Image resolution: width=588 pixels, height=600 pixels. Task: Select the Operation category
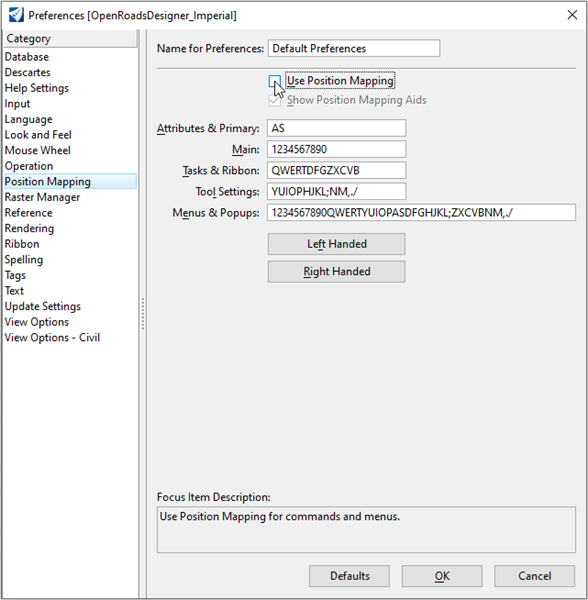pyautogui.click(x=29, y=166)
